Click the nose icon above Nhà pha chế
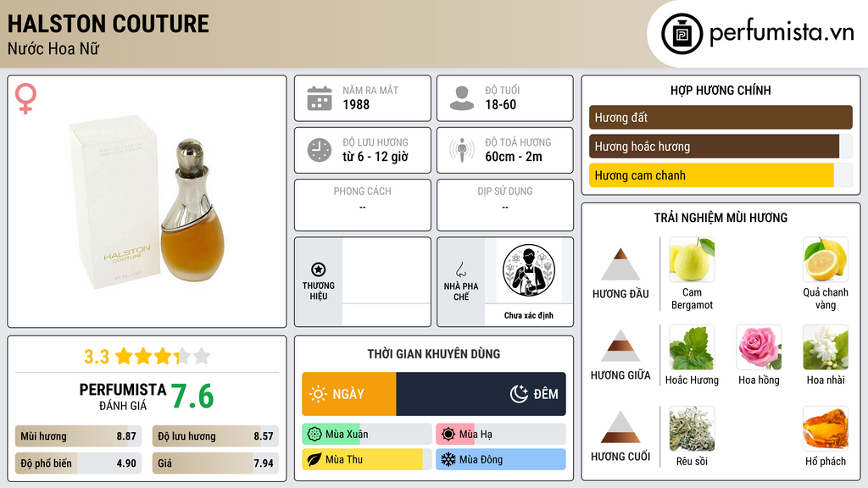The width and height of the screenshot is (868, 488). pos(460,269)
